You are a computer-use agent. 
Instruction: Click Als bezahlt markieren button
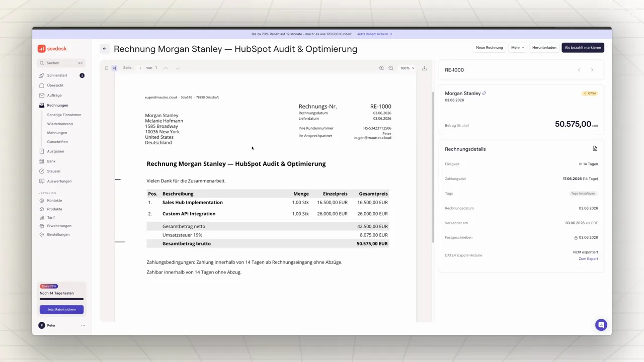tap(583, 48)
